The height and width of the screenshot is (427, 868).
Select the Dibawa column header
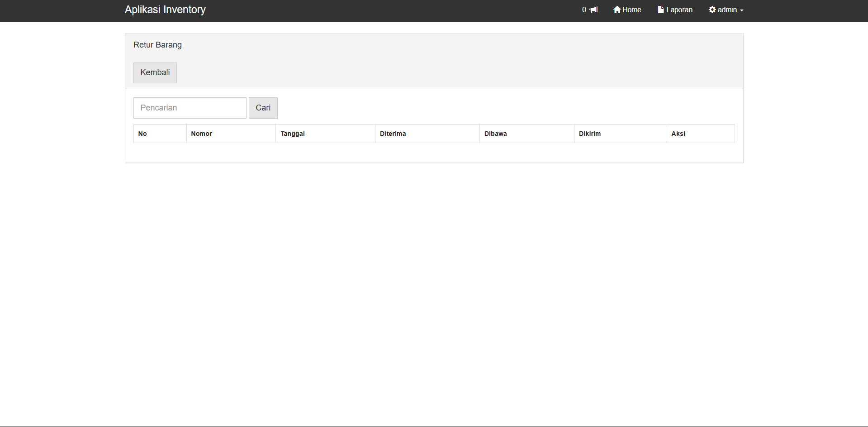[495, 134]
